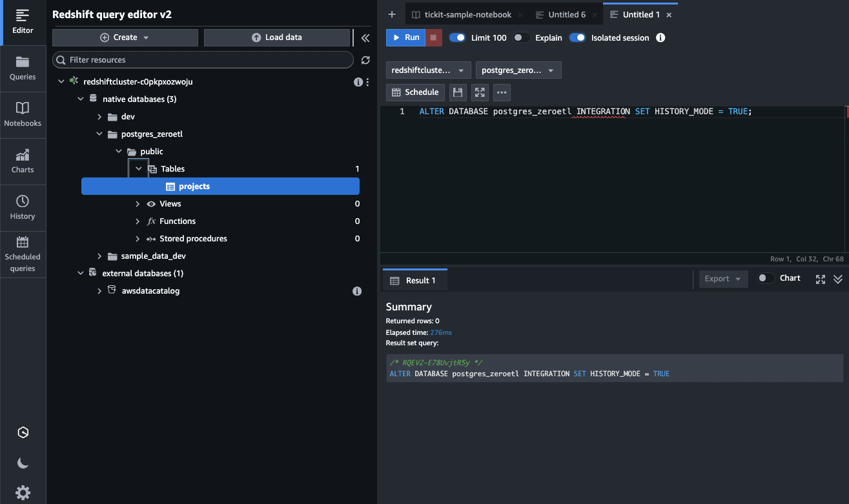The width and height of the screenshot is (849, 504).
Task: Expand the sample_data_dev database
Action: tap(99, 256)
